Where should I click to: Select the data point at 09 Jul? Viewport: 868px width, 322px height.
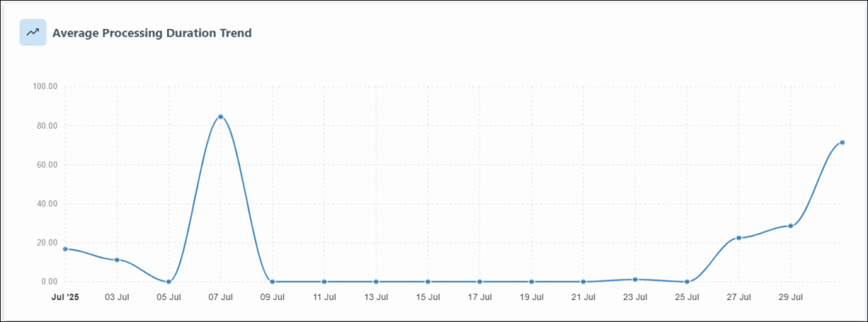coord(272,281)
